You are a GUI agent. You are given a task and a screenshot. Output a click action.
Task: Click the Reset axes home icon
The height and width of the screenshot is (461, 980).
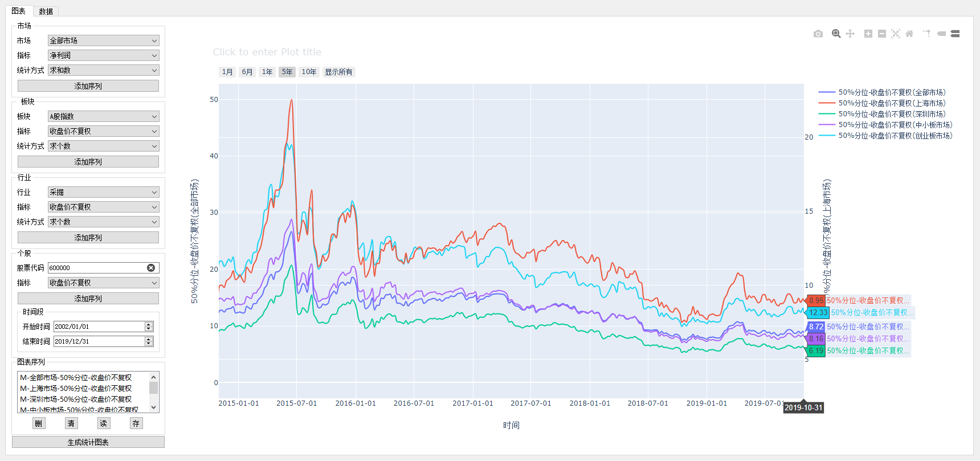[x=909, y=34]
